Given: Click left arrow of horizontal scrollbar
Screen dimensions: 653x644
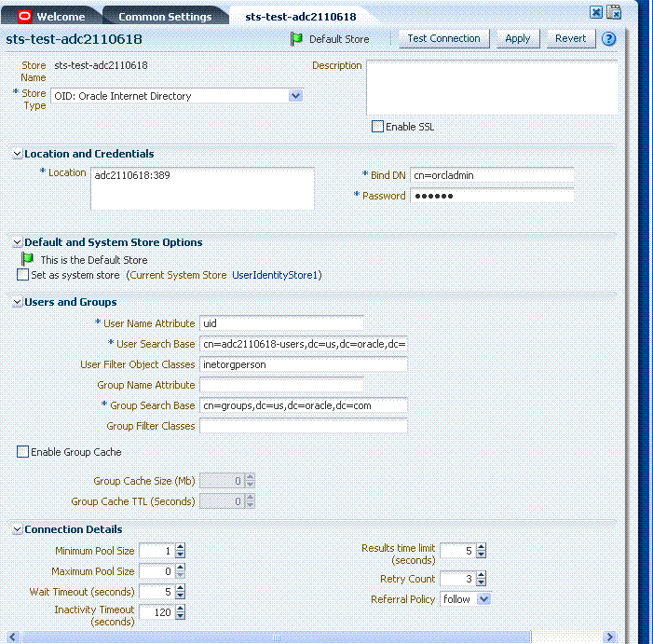Looking at the screenshot, I should tap(12, 637).
